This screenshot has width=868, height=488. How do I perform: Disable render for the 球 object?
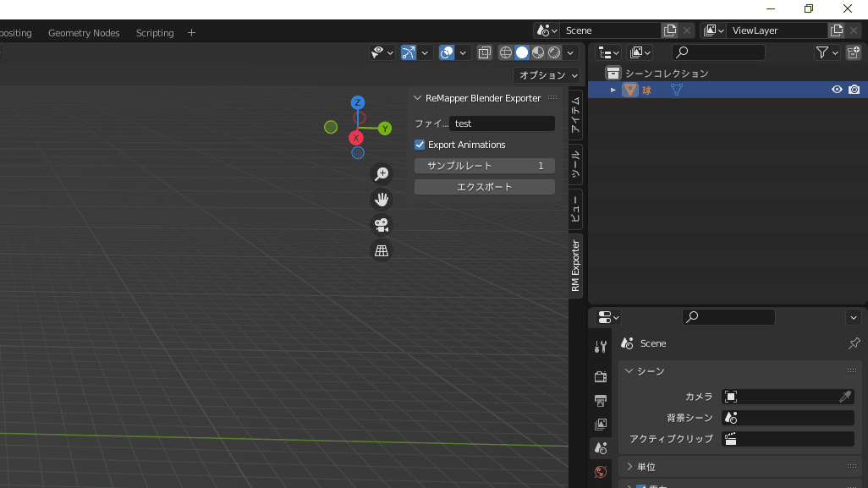(x=854, y=90)
